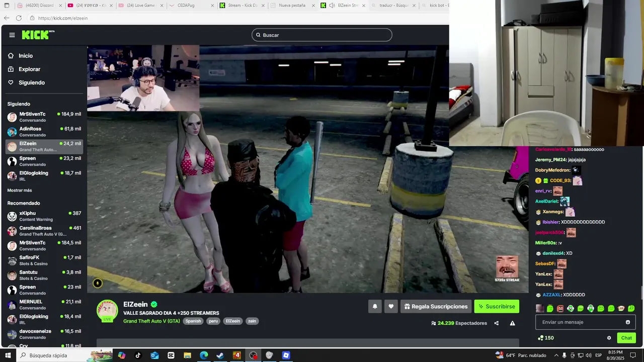Open xKiphu recommended channel
Image resolution: width=644 pixels, height=362 pixels.
coord(44,216)
